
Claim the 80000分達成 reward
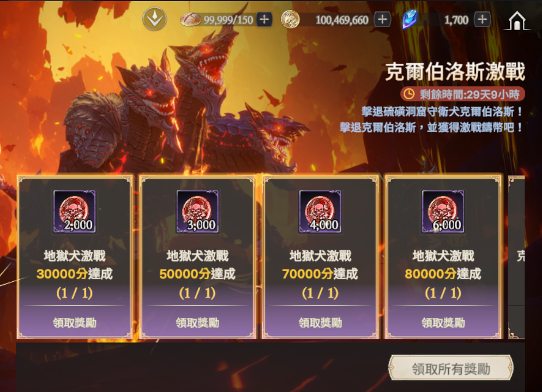[443, 323]
